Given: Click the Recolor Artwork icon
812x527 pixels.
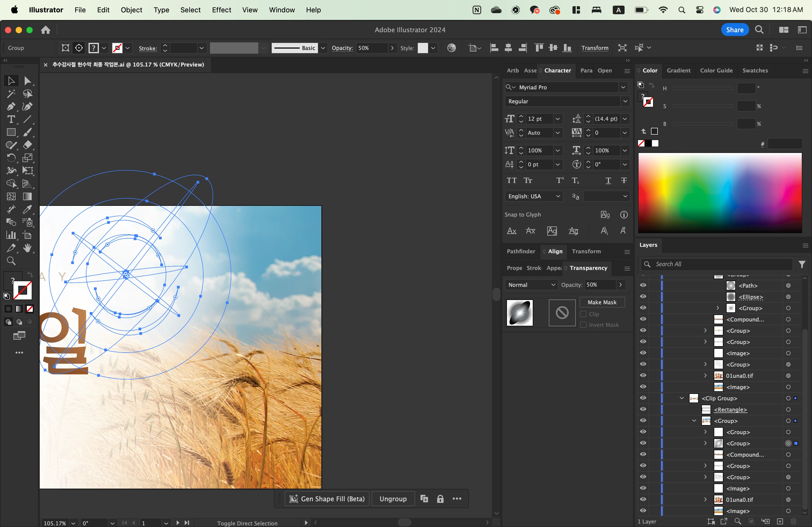Looking at the screenshot, I should (451, 48).
